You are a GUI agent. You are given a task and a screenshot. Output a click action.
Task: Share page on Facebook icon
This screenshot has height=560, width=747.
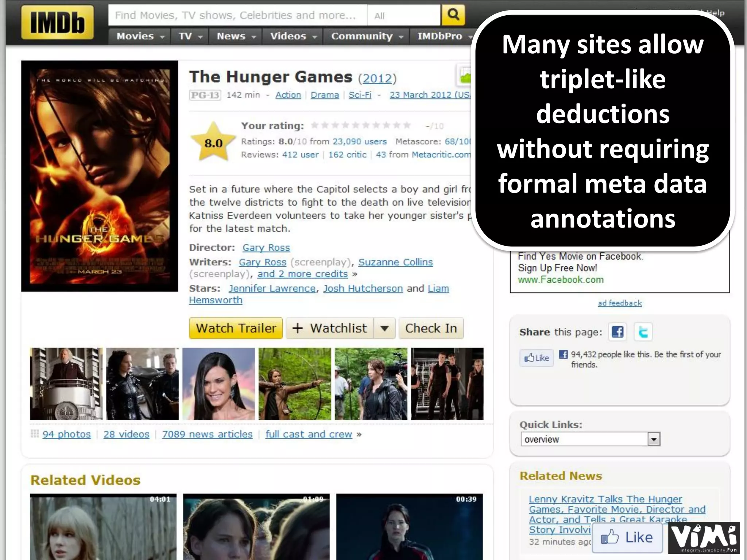[618, 332]
